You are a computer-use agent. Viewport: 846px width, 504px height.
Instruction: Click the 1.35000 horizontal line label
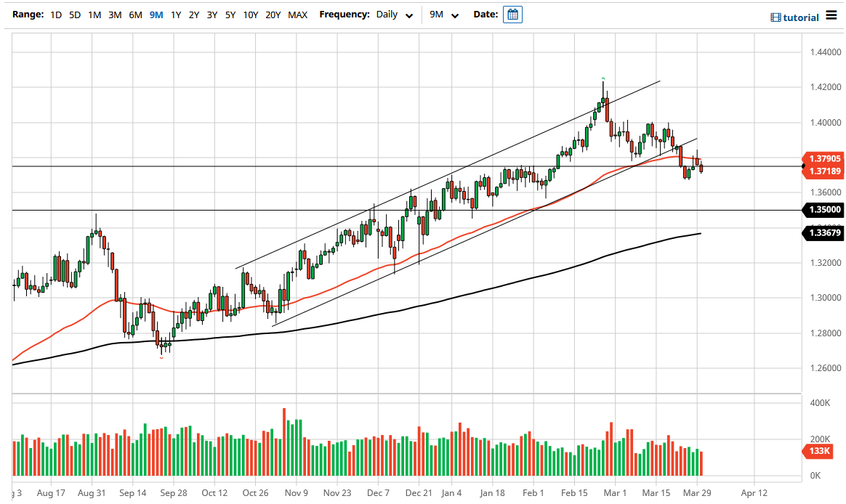point(824,210)
